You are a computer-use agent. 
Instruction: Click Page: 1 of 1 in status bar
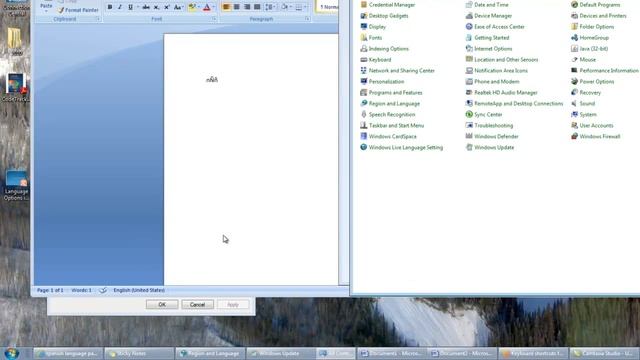click(x=50, y=290)
